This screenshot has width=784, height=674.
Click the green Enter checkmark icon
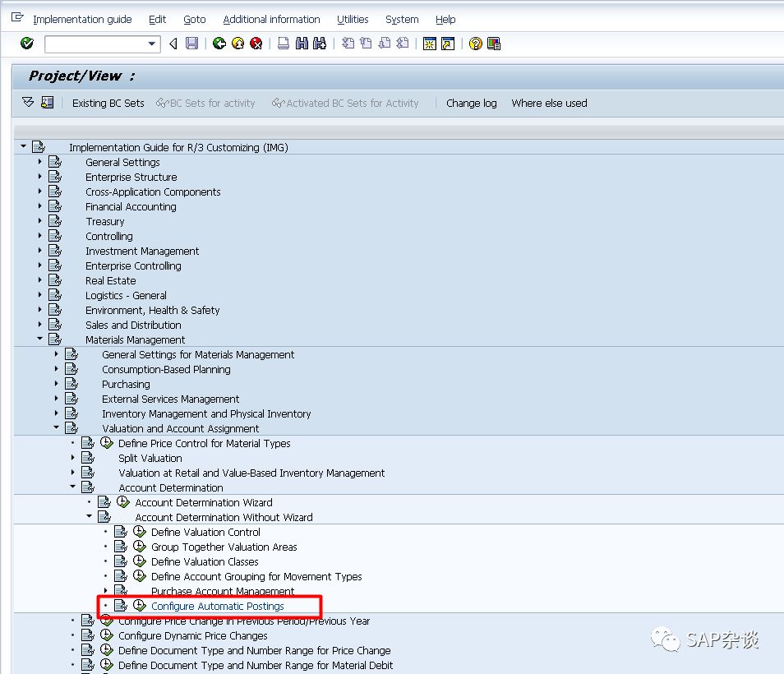pyautogui.click(x=27, y=44)
